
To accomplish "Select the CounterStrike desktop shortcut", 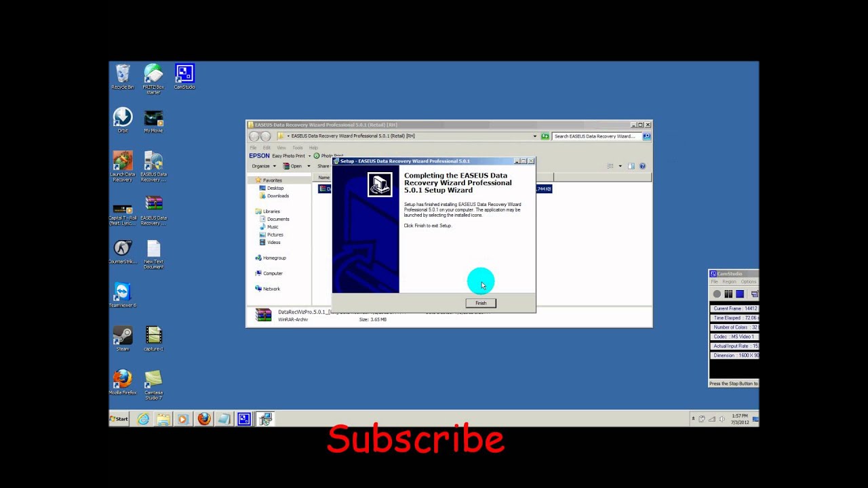I will 123,251.
